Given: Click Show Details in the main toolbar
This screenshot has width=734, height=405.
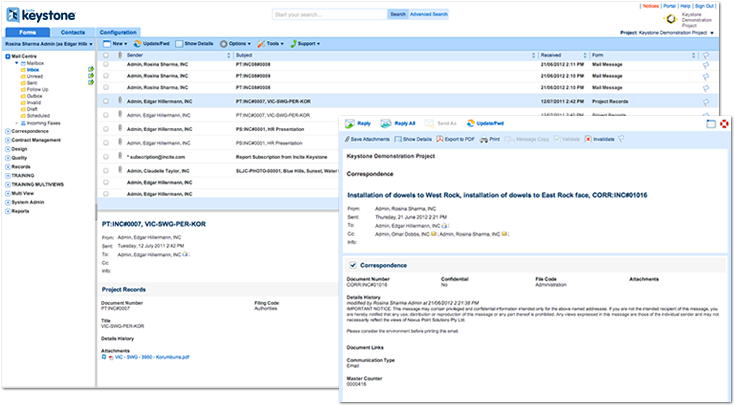Looking at the screenshot, I should (x=194, y=44).
